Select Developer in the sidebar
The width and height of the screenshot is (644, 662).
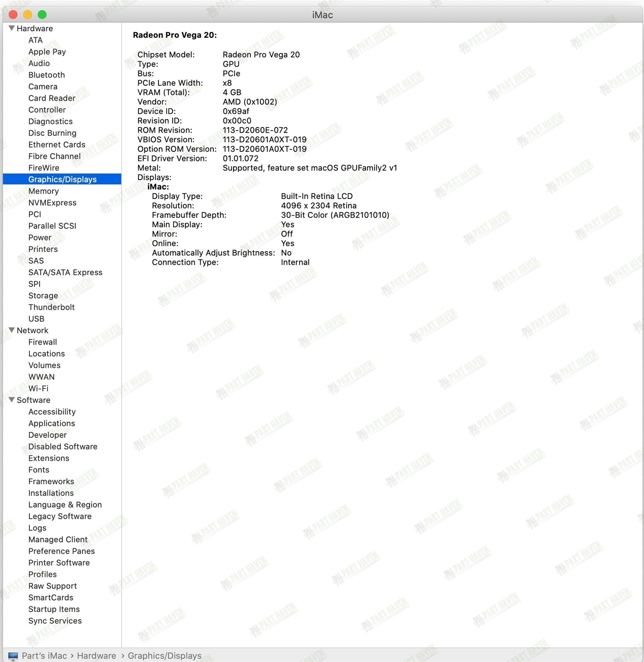48,435
